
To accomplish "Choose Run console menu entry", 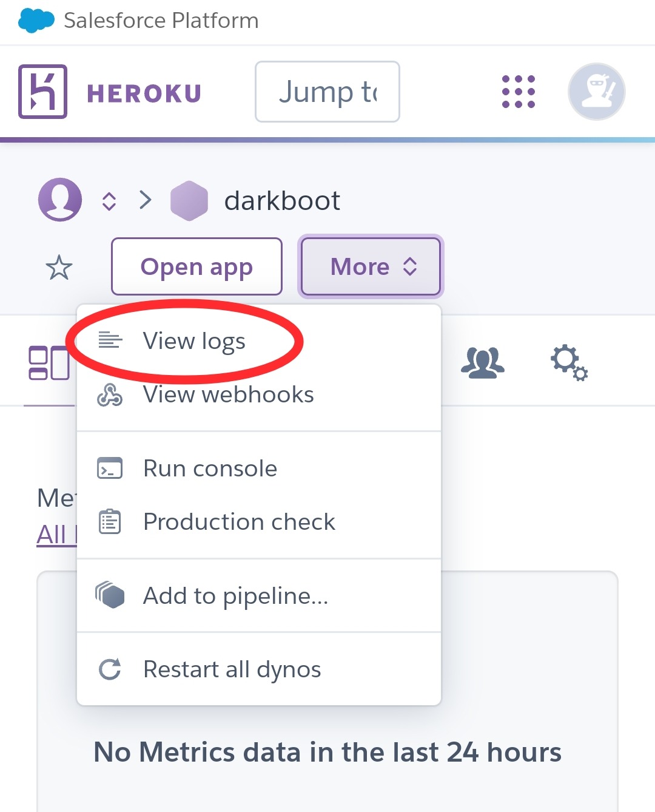I will 259,469.
